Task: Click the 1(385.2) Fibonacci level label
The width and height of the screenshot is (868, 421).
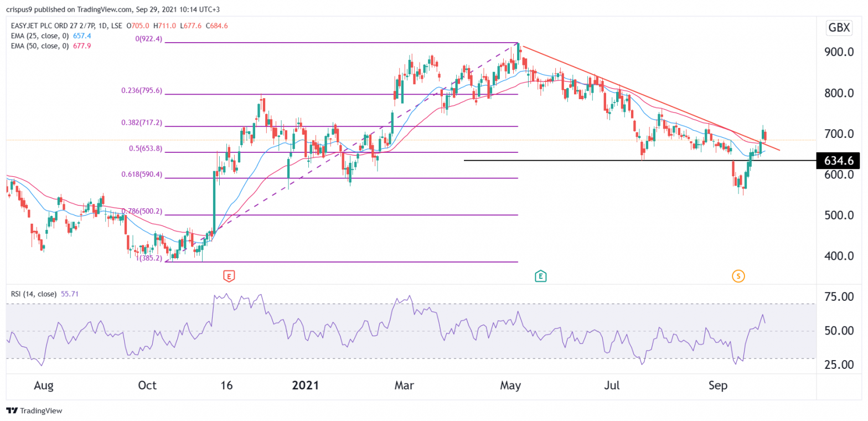Action: [x=148, y=259]
